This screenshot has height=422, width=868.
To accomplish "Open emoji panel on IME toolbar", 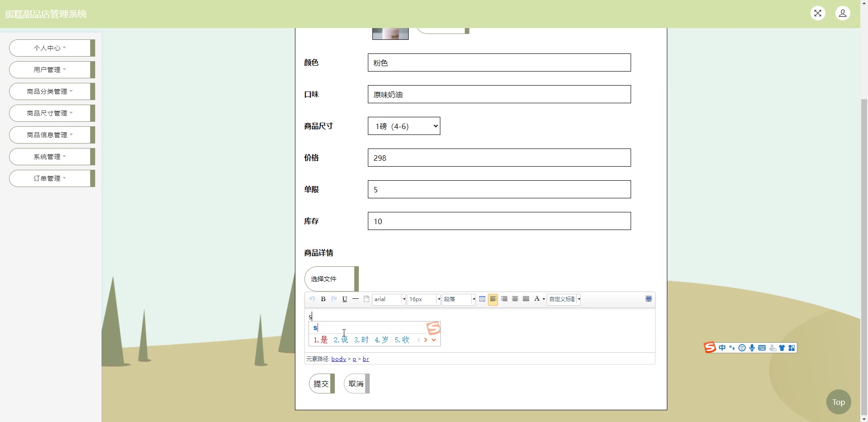I will tap(742, 348).
